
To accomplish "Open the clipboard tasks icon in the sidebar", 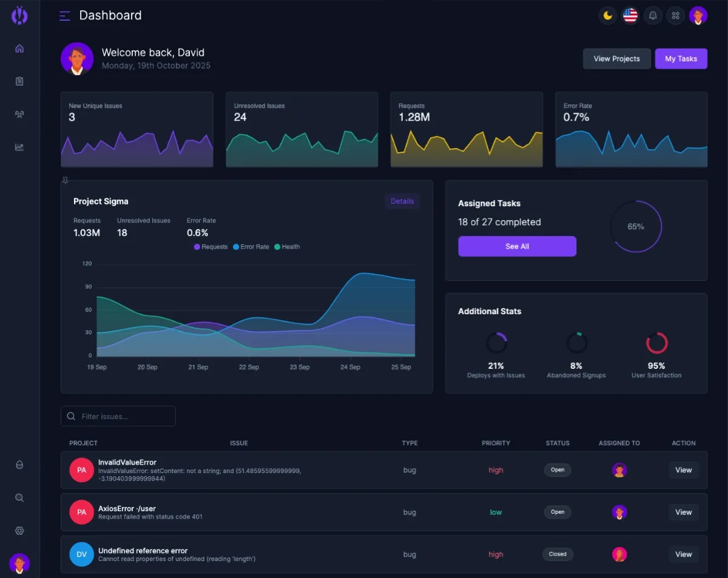I will (19, 81).
